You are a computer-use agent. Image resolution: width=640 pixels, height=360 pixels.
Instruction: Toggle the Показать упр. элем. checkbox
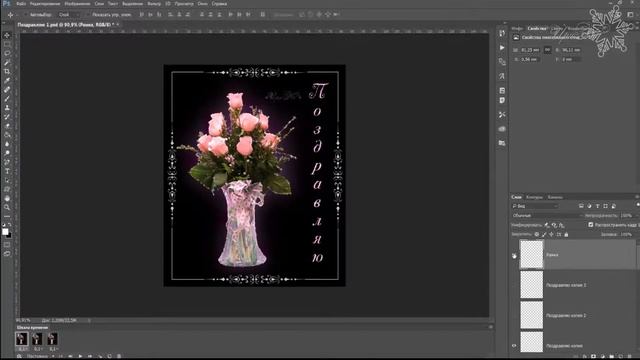88,15
